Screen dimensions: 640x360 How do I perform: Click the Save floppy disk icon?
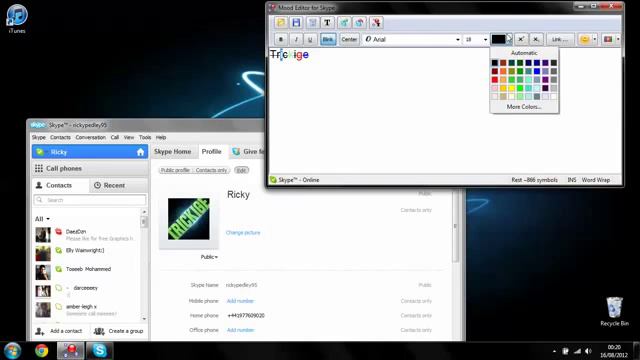coord(296,23)
